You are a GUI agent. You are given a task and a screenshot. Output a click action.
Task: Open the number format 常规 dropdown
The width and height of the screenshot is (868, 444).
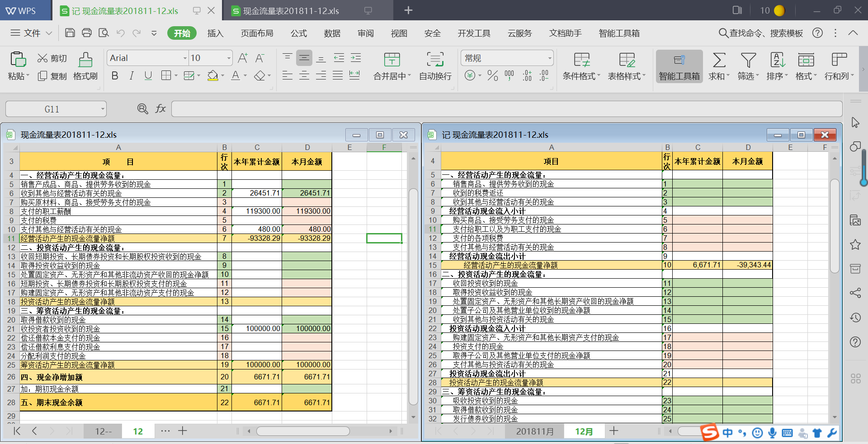point(550,58)
